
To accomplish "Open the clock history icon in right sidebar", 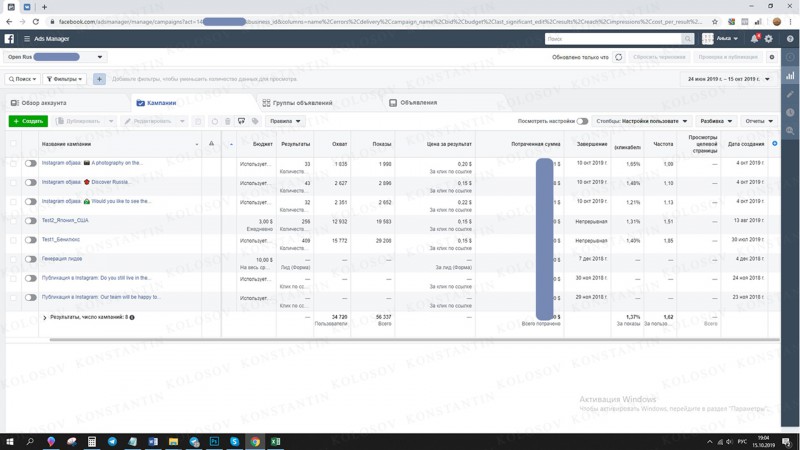I will click(x=790, y=112).
